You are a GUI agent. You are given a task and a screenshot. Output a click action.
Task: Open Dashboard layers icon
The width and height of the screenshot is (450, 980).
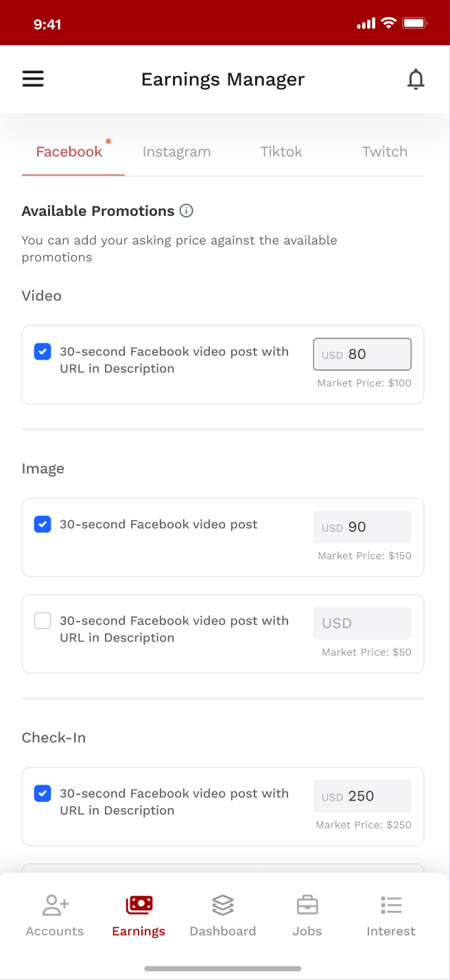[x=223, y=905]
